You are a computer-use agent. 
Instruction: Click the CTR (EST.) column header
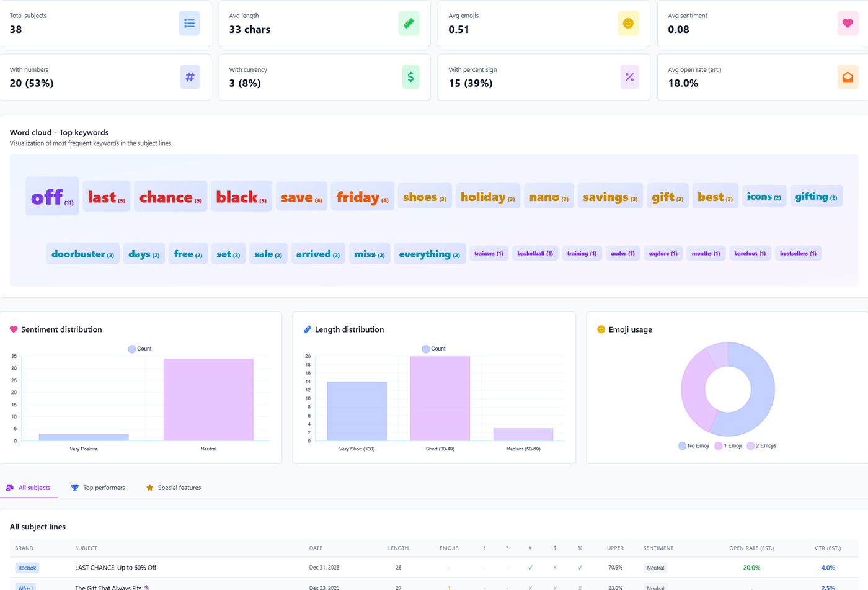coord(828,548)
